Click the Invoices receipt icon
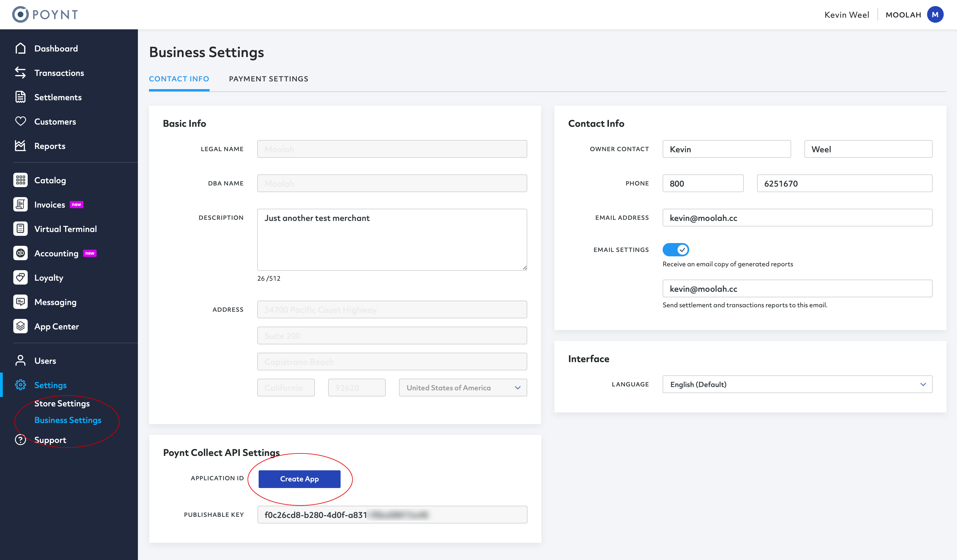The height and width of the screenshot is (560, 957). 20,204
